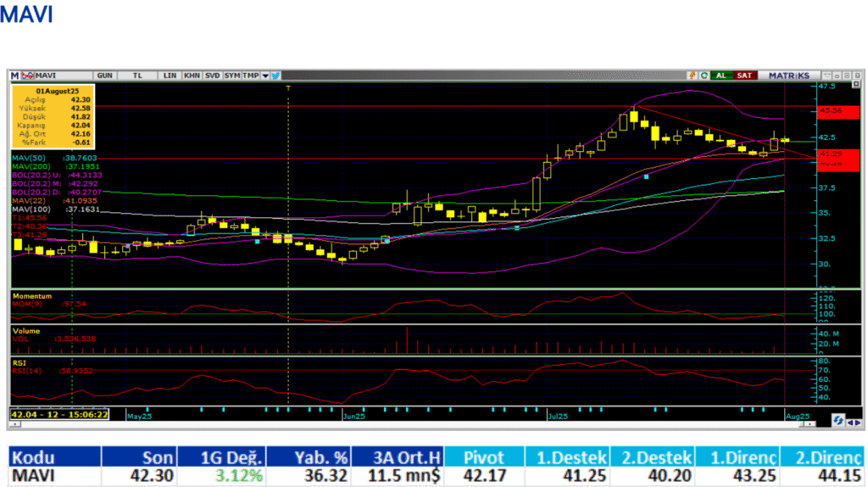
Task: Click the Twitter bird icon
Action: pyautogui.click(x=275, y=76)
